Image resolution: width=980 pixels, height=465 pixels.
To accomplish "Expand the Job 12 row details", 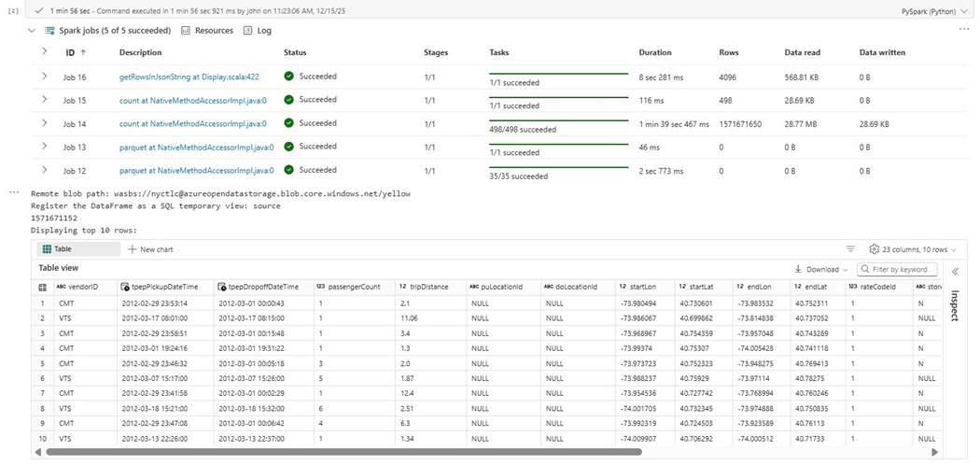I will click(x=44, y=170).
